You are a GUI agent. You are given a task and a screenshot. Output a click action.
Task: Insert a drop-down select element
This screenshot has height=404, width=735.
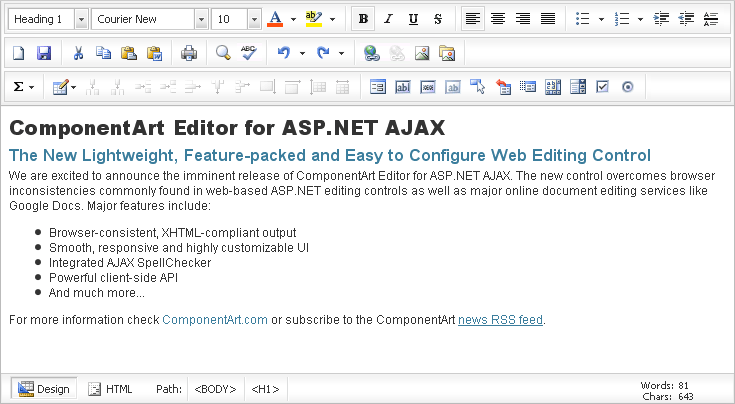click(x=578, y=87)
